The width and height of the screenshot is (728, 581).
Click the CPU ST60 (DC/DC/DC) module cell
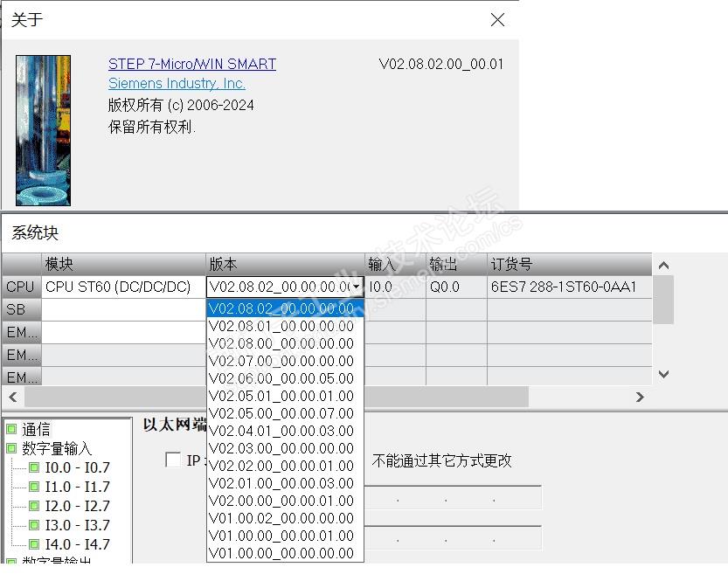pyautogui.click(x=123, y=287)
